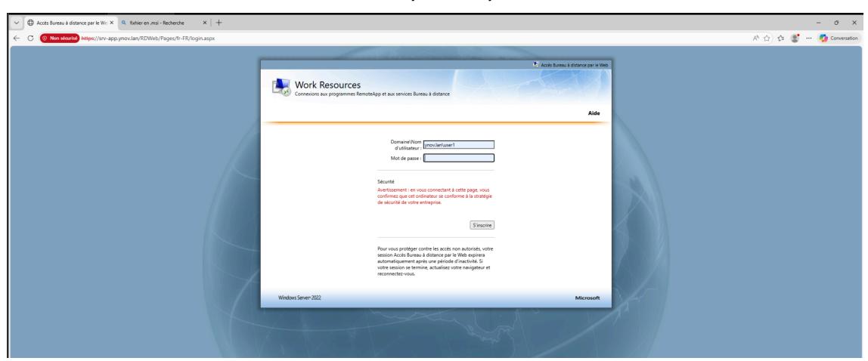Click the Domaine\Nom d'utilisateur field
Image resolution: width=868 pixels, height=361 pixels.
[x=459, y=145]
